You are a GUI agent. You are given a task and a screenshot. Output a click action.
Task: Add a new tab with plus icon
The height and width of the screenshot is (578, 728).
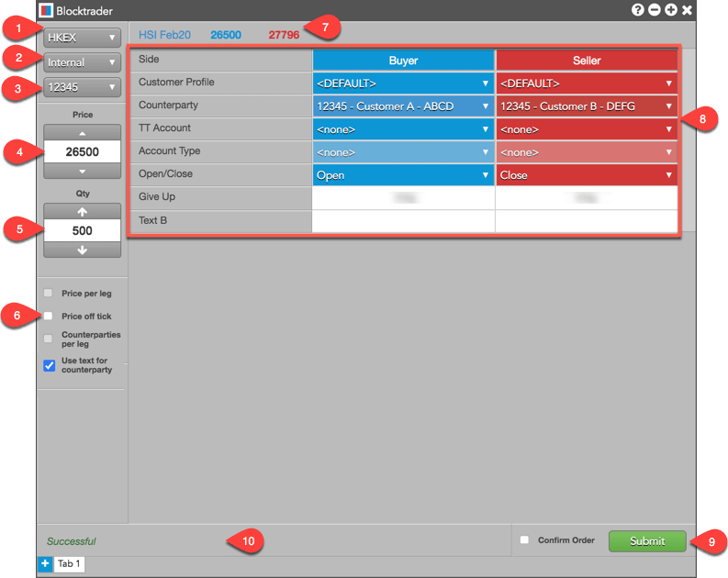click(x=45, y=563)
